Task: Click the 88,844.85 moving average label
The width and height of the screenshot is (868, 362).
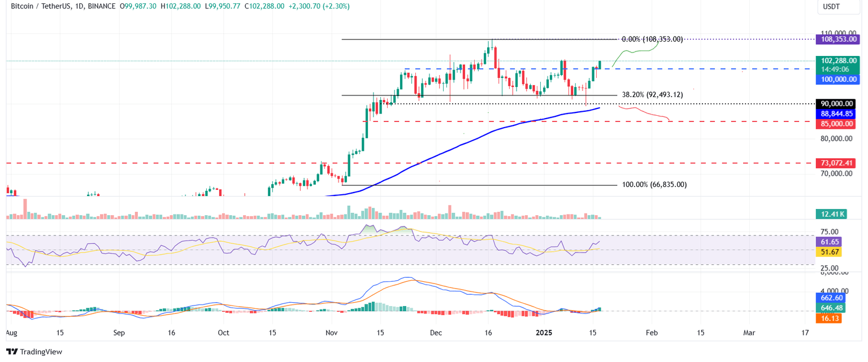Action: pos(837,114)
